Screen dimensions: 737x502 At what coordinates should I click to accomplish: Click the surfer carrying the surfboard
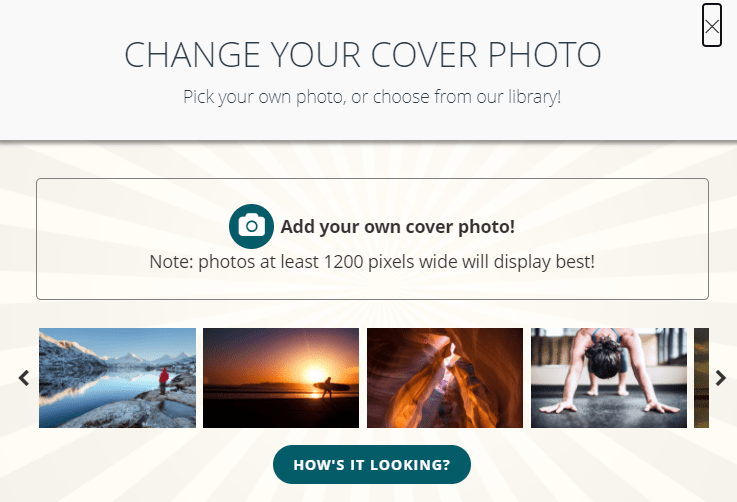coord(328,387)
